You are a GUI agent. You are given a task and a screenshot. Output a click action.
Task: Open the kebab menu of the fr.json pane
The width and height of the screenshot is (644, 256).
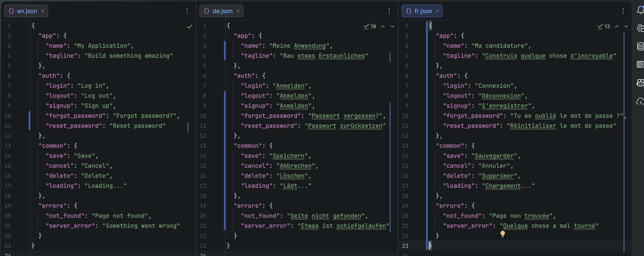coord(623,11)
